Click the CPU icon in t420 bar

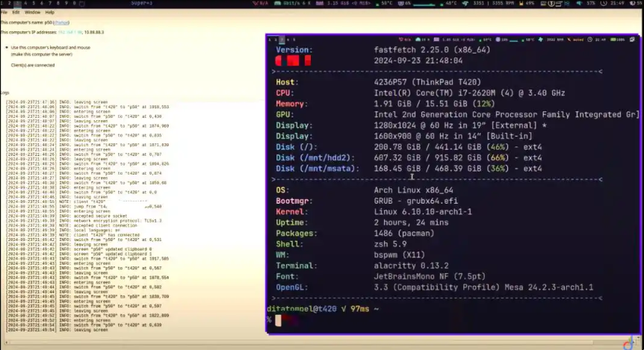pos(498,40)
